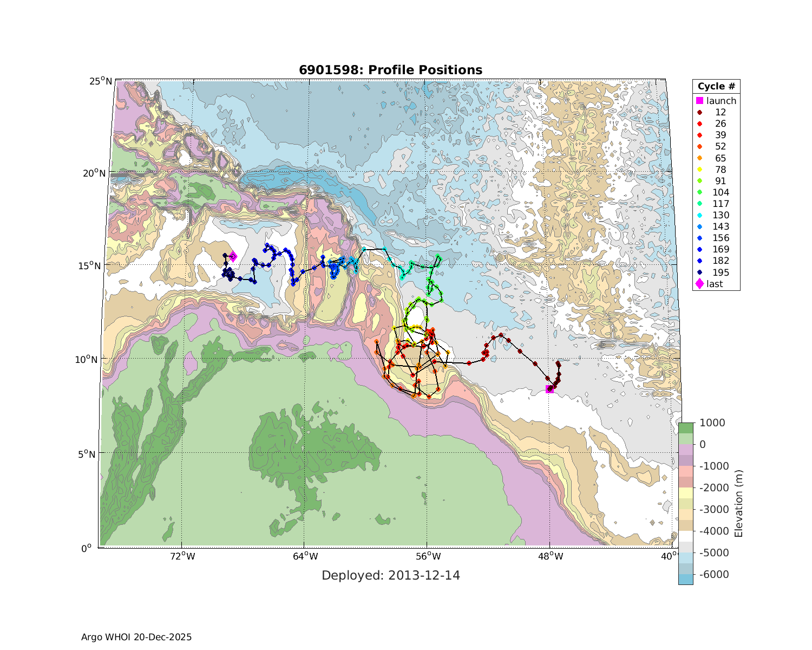Click the magenta launch square in the legend

click(x=699, y=101)
